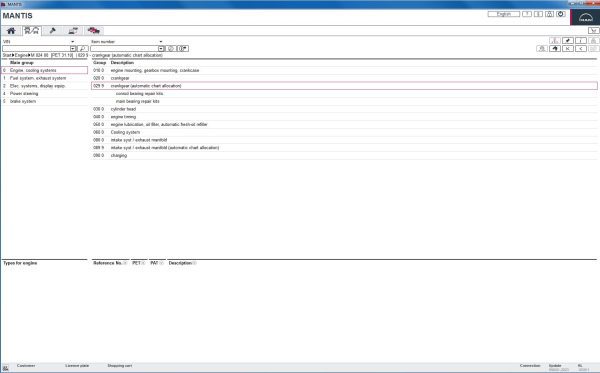Image resolution: width=600 pixels, height=373 pixels.
Task: Open conrod bearing repair kits
Action: coord(344,94)
